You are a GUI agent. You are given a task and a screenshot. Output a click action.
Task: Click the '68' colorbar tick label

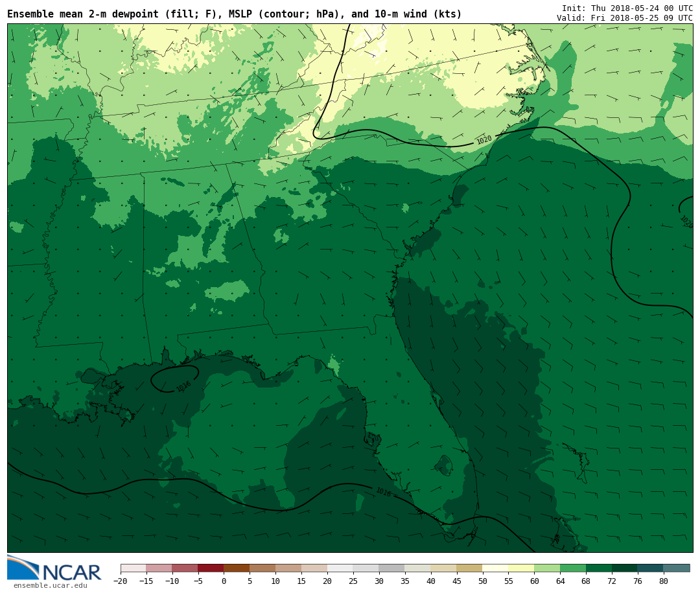[586, 581]
